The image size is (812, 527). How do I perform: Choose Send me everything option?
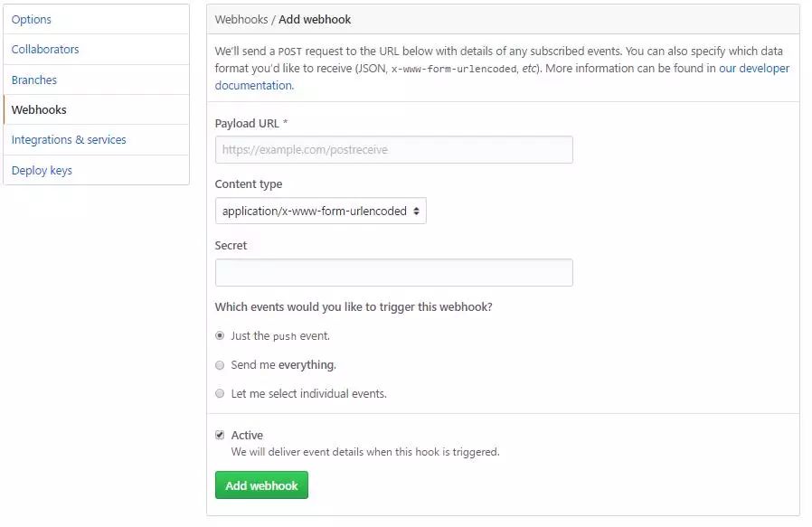(x=220, y=365)
